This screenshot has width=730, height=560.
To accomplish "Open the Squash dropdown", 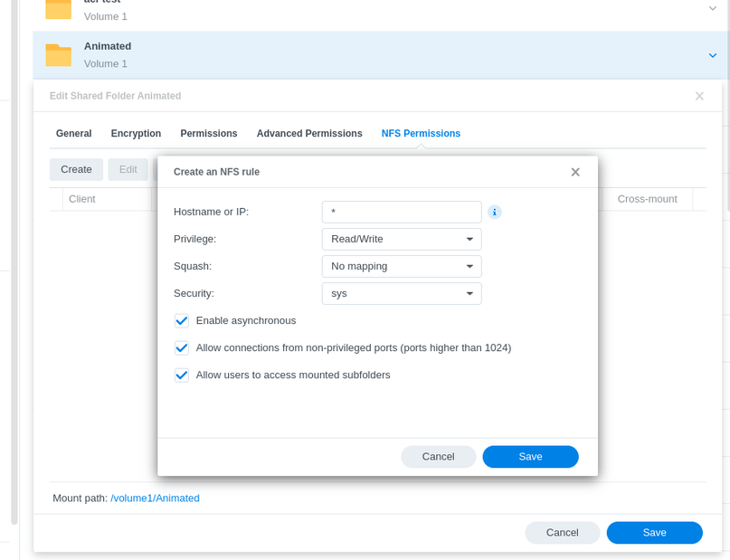I will (402, 266).
